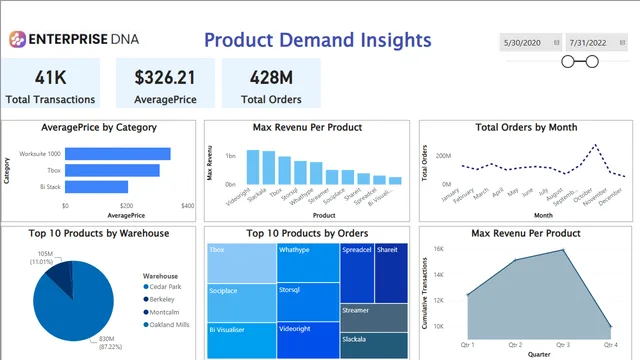Select the Storsql treemap tile

[x=308, y=302]
